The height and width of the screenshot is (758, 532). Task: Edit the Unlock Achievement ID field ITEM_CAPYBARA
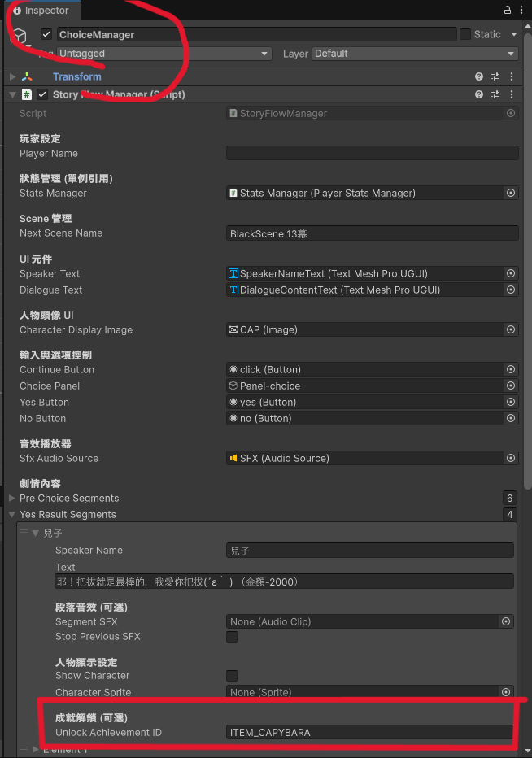point(370,732)
